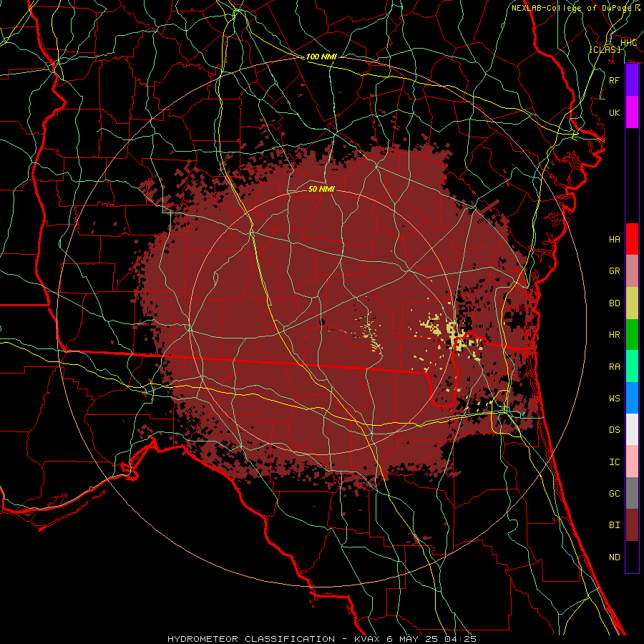This screenshot has width=644, height=644.
Task: Click the WS blue legend swatch
Action: tap(632, 398)
